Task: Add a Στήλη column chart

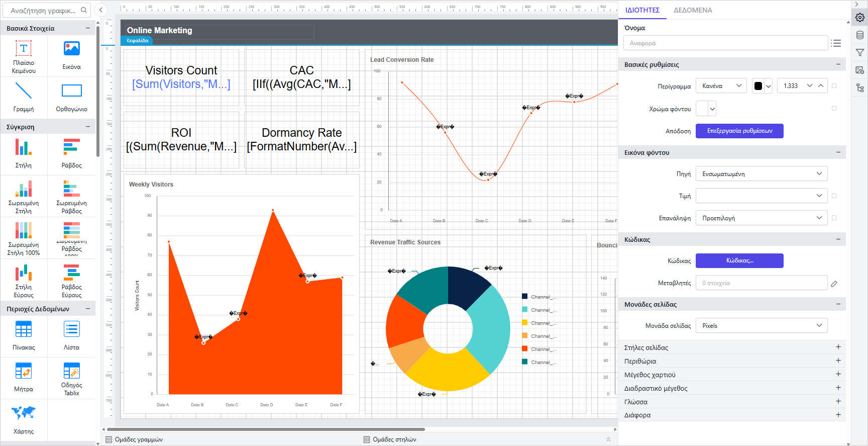Action: [x=24, y=154]
